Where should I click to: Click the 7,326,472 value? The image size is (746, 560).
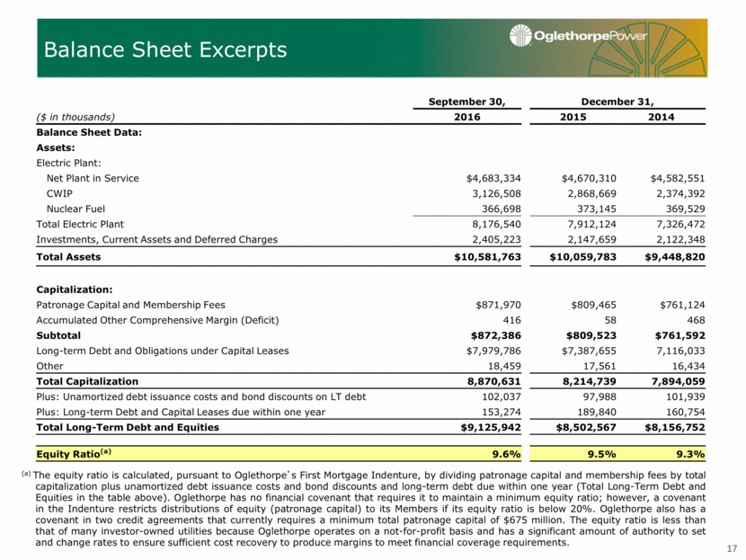680,224
